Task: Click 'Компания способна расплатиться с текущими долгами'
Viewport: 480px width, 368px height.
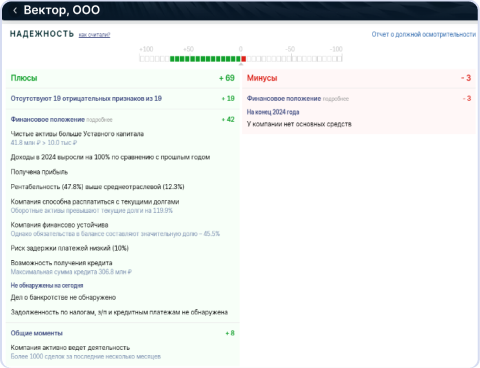Action: coord(95,202)
